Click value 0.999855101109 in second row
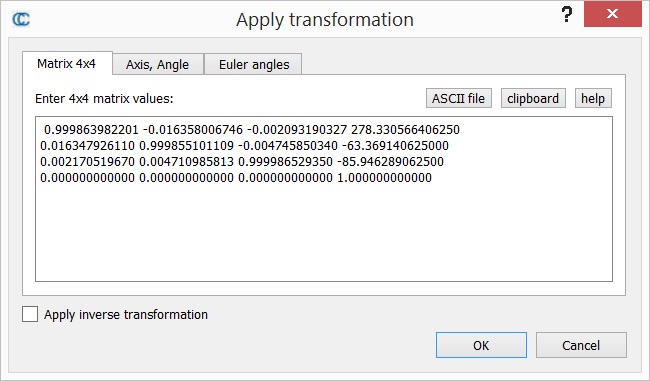The height and width of the screenshot is (381, 650). click(x=187, y=146)
